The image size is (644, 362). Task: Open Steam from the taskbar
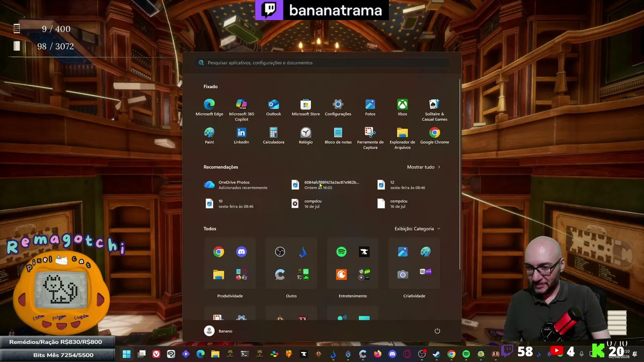436,354
